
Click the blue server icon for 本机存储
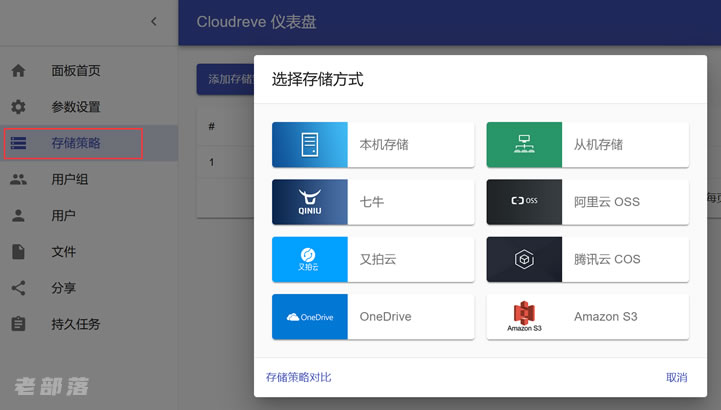pyautogui.click(x=309, y=144)
